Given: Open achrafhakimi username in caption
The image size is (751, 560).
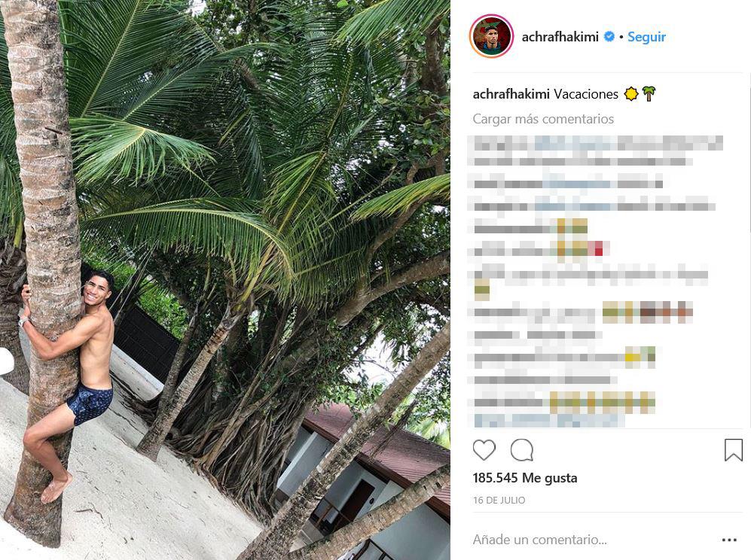Looking at the screenshot, I should [511, 94].
